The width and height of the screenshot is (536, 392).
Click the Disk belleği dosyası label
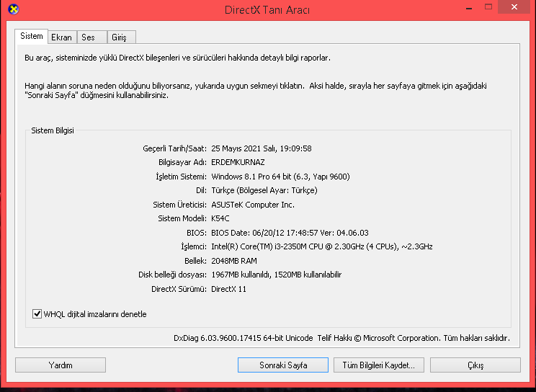tap(172, 275)
